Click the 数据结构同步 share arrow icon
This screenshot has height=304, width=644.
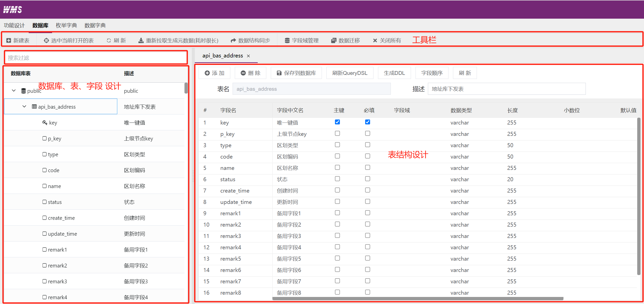[x=233, y=40]
